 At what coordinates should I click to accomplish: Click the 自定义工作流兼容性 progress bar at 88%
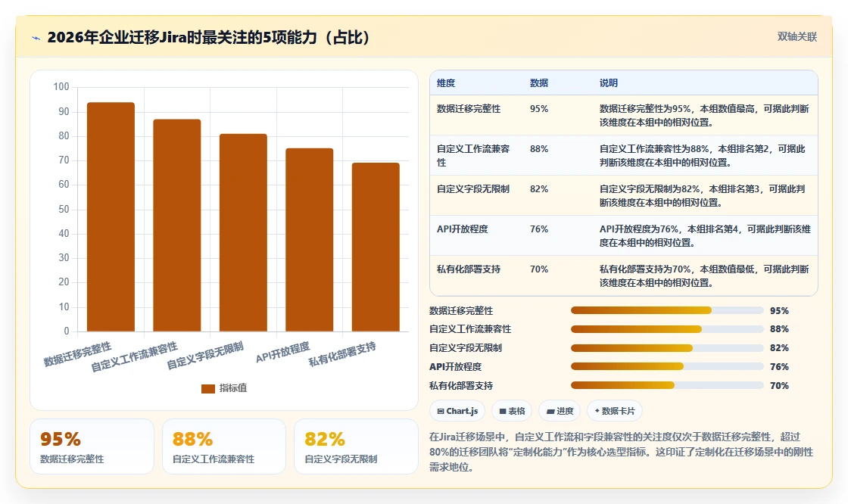tap(667, 328)
